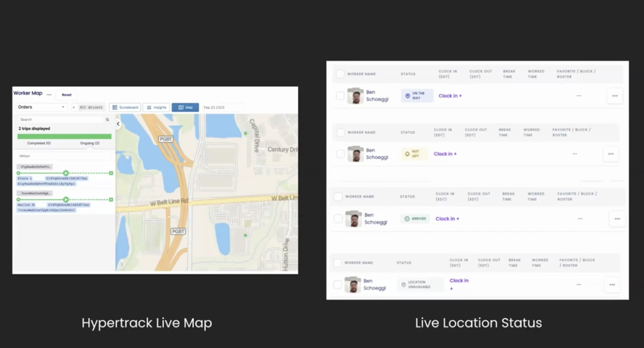The height and width of the screenshot is (348, 644).
Task: Click Clock in + in Location Unavailable row
Action: tap(459, 284)
